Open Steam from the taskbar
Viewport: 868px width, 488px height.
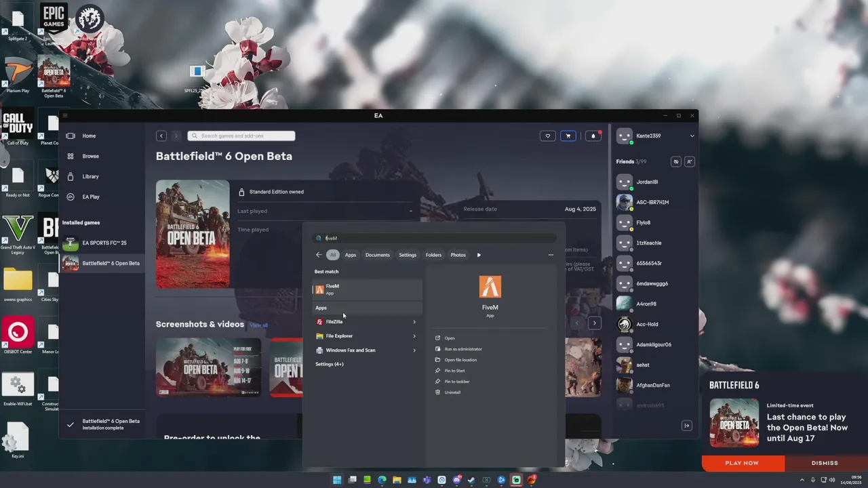pyautogui.click(x=471, y=480)
